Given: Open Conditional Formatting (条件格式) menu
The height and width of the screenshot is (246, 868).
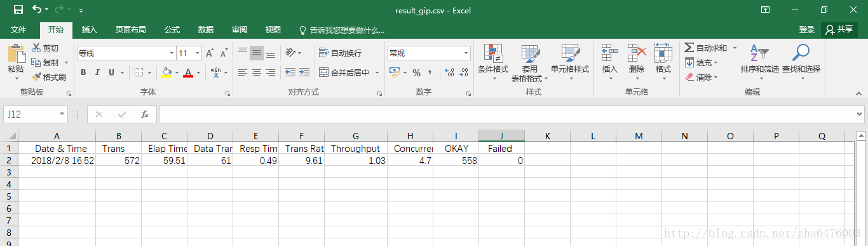Looking at the screenshot, I should (493, 62).
